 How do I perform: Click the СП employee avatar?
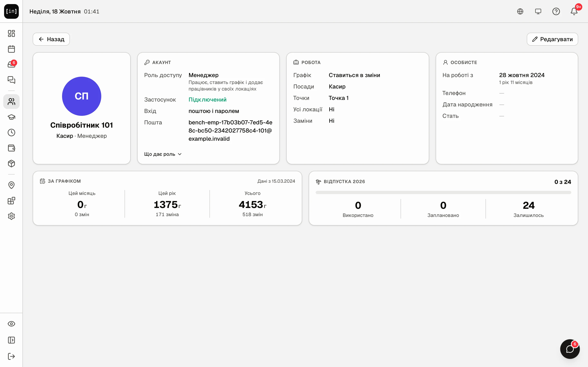[82, 96]
